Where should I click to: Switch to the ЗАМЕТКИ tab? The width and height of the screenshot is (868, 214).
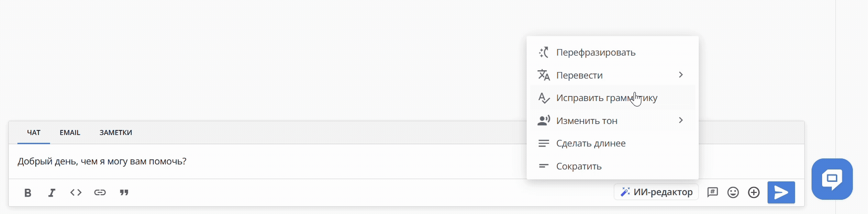116,133
